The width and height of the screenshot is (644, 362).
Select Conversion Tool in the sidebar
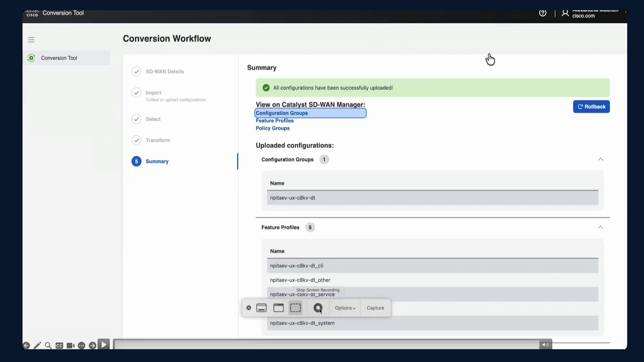click(66, 58)
